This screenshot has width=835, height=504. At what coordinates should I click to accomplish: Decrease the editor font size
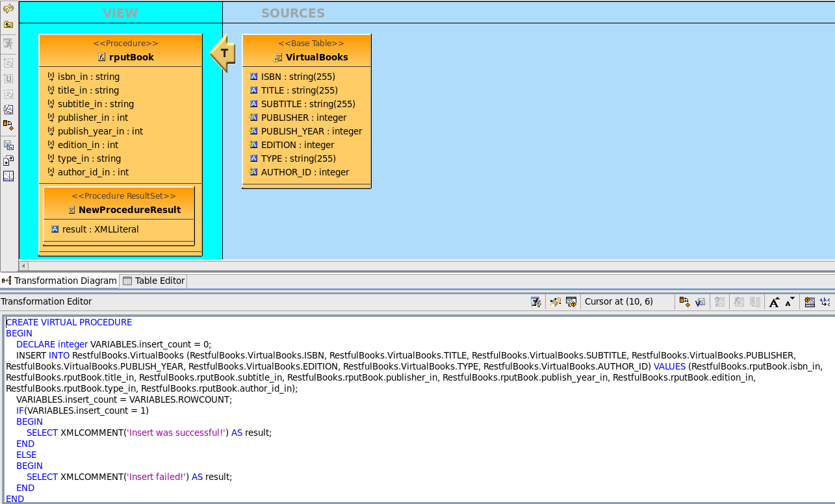[790, 301]
